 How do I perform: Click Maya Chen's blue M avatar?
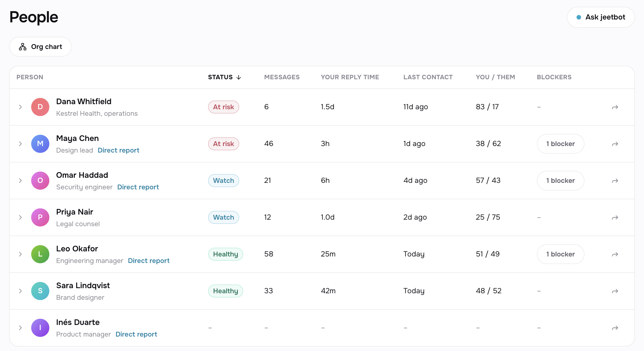pos(40,144)
